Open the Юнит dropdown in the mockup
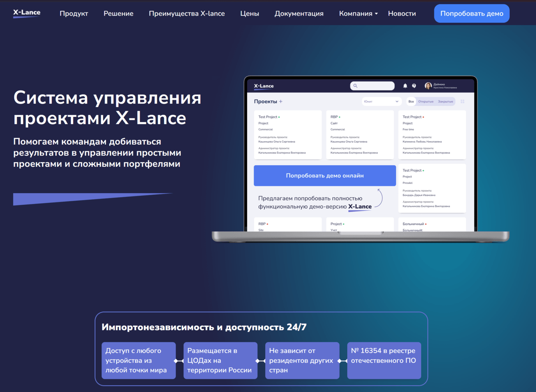The width and height of the screenshot is (536, 392). tap(381, 102)
